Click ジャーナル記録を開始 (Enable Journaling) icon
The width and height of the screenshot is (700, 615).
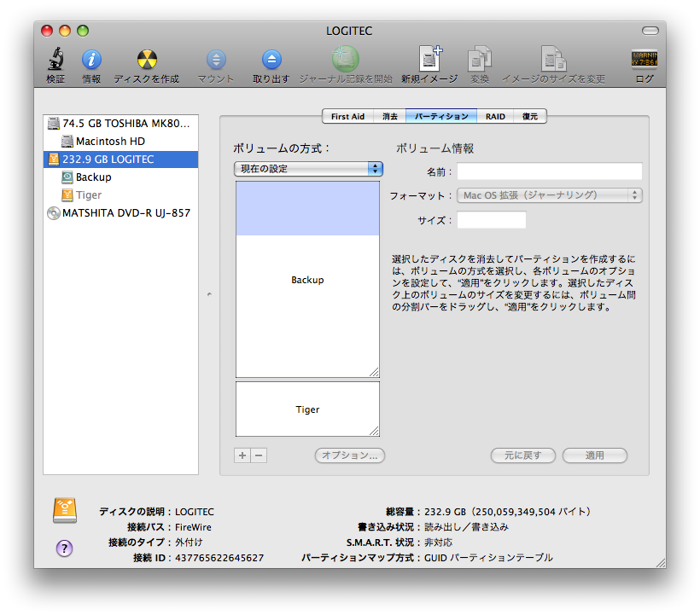[x=345, y=59]
